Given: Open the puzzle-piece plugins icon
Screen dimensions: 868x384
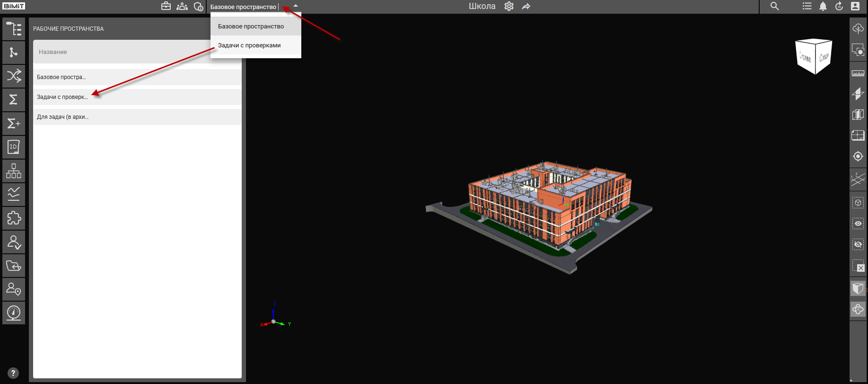Looking at the screenshot, I should (14, 218).
